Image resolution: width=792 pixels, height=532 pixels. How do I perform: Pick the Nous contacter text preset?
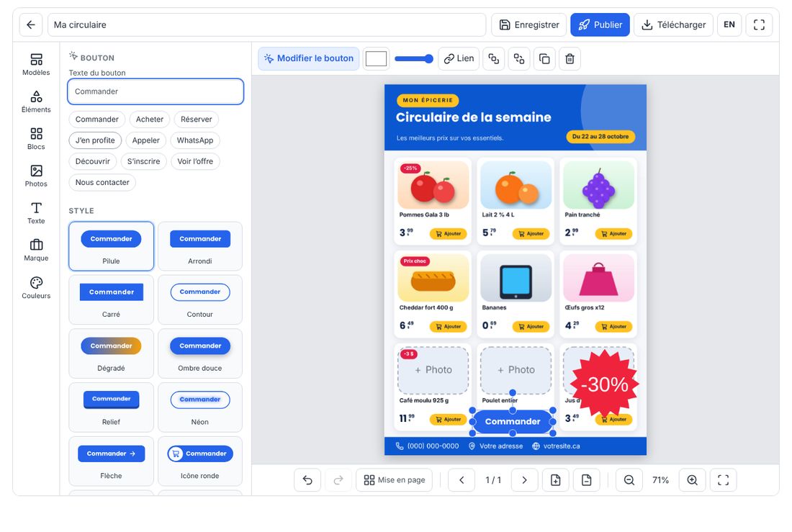coord(102,182)
